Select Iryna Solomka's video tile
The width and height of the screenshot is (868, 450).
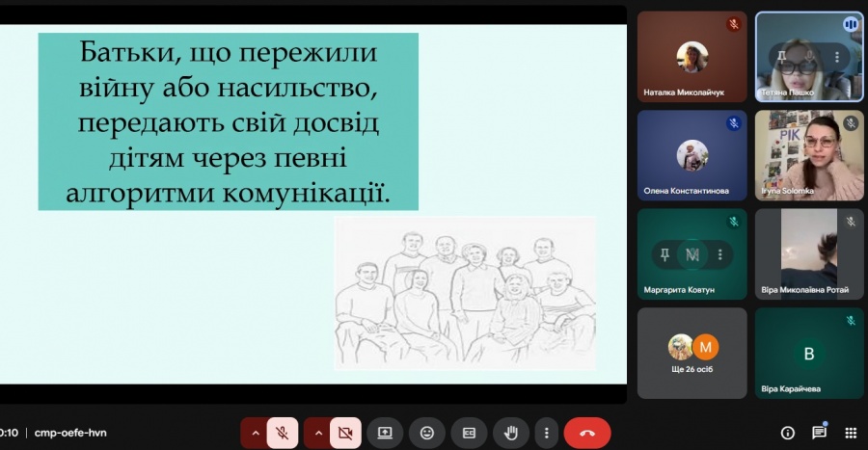[808, 154]
